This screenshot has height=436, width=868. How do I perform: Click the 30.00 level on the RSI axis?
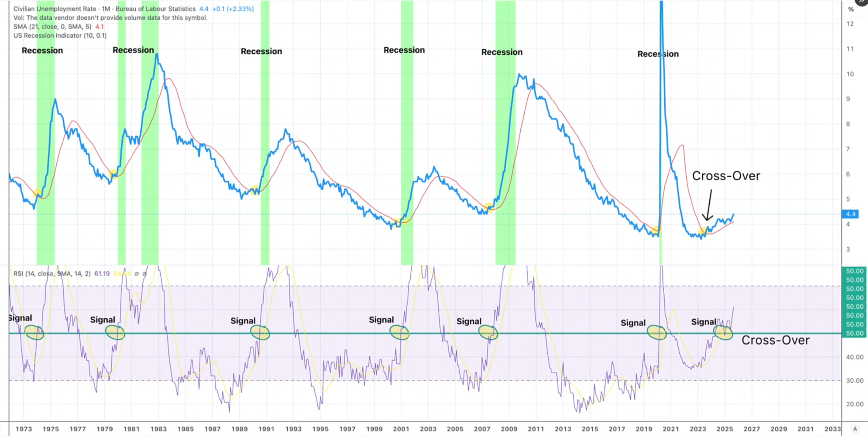click(854, 381)
